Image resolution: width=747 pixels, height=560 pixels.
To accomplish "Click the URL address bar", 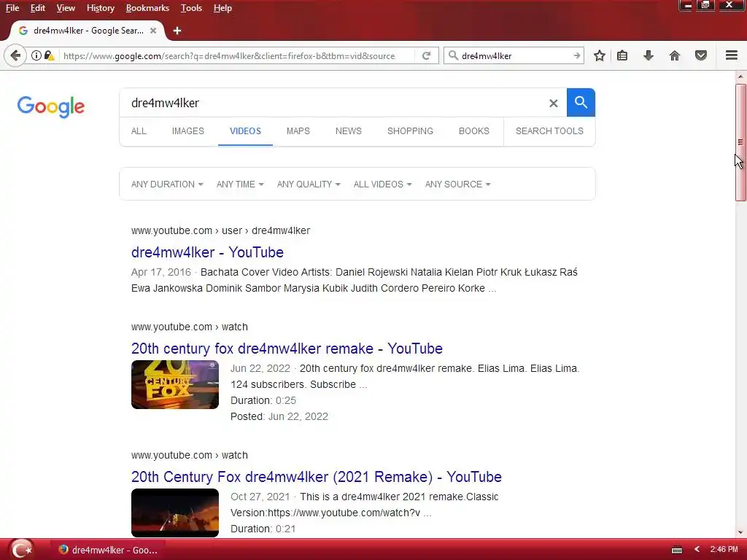I will tap(236, 55).
